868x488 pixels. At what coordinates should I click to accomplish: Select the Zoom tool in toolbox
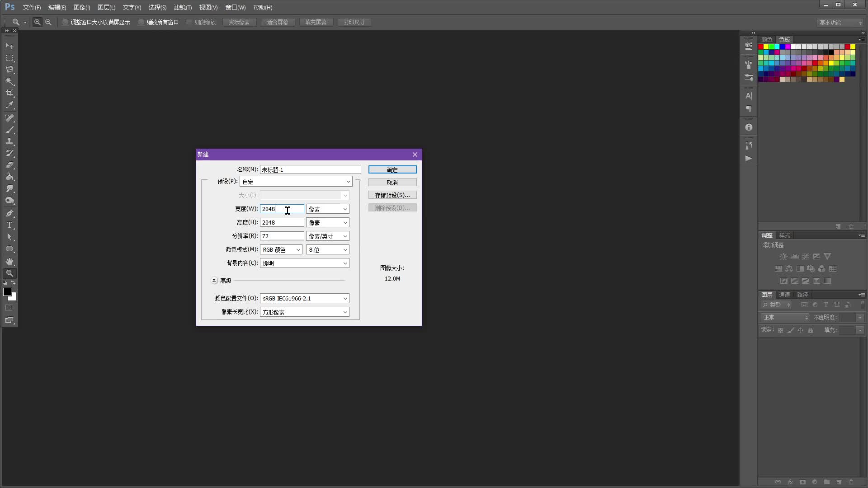click(9, 273)
